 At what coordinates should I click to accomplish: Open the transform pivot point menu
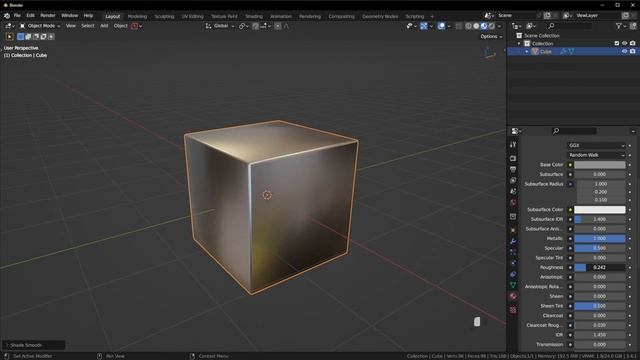(x=243, y=26)
